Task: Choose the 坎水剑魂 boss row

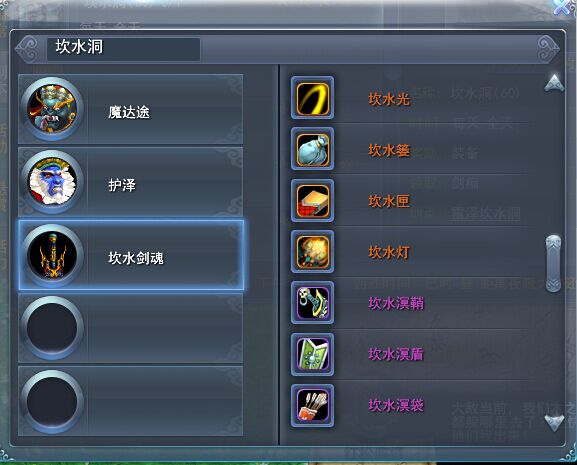Action: pyautogui.click(x=131, y=255)
